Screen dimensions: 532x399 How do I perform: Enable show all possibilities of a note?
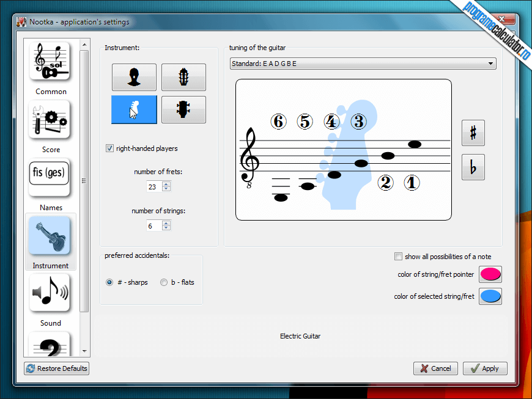(x=398, y=256)
